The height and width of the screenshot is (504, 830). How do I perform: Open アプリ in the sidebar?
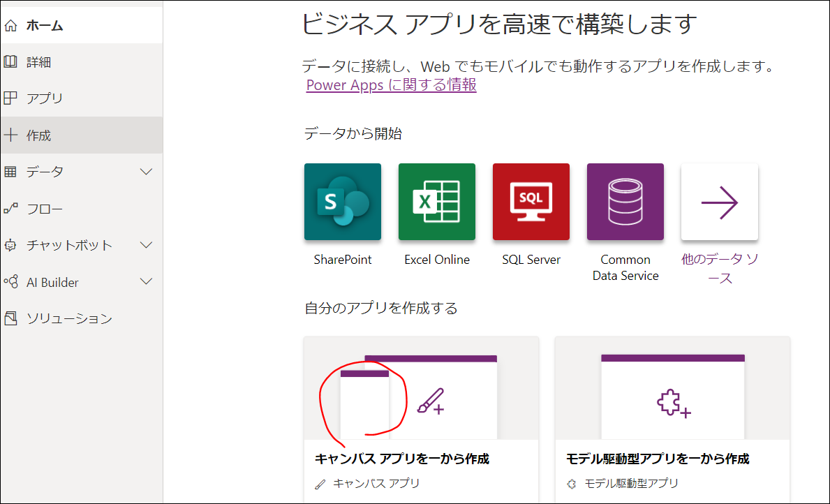pyautogui.click(x=82, y=98)
